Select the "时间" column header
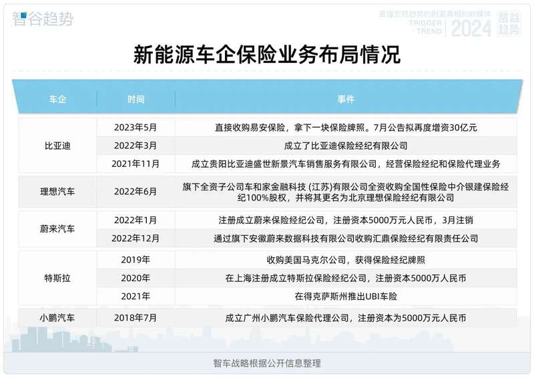The height and width of the screenshot is (392, 534). point(136,100)
